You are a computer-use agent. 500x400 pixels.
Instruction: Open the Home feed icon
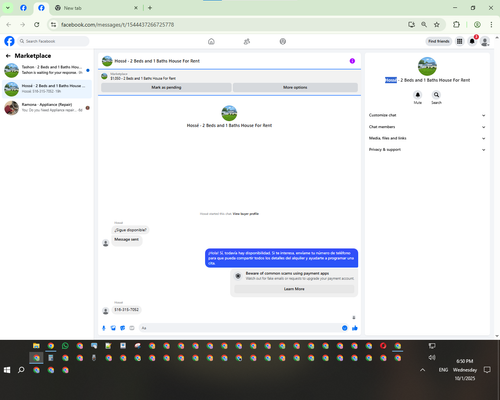[211, 41]
